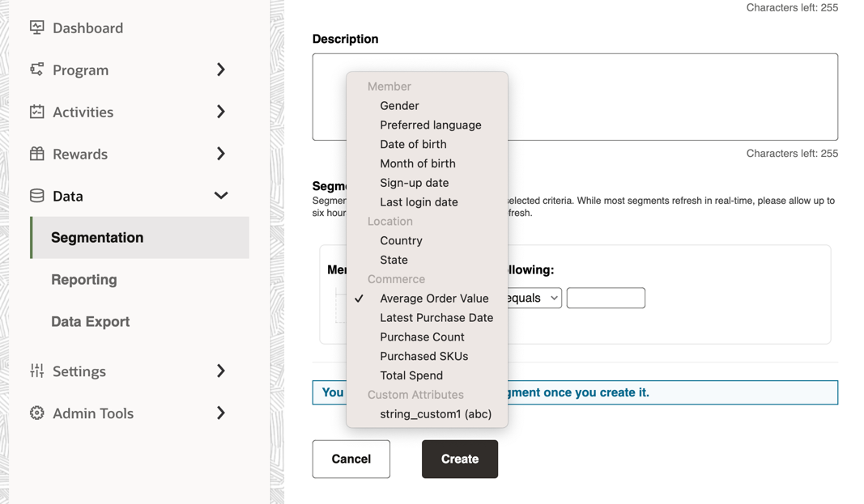864x504 pixels.
Task: Open Reporting under Data
Action: pos(83,280)
